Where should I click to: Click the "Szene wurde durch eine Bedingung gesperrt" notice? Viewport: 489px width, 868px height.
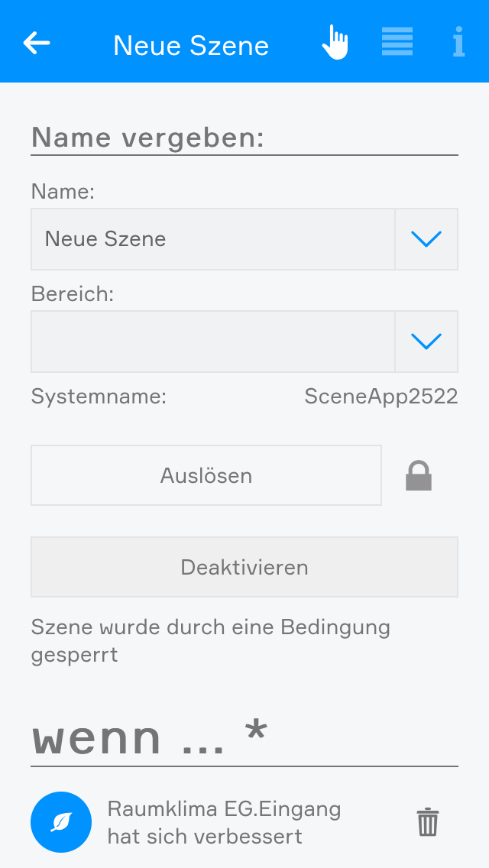tap(210, 641)
